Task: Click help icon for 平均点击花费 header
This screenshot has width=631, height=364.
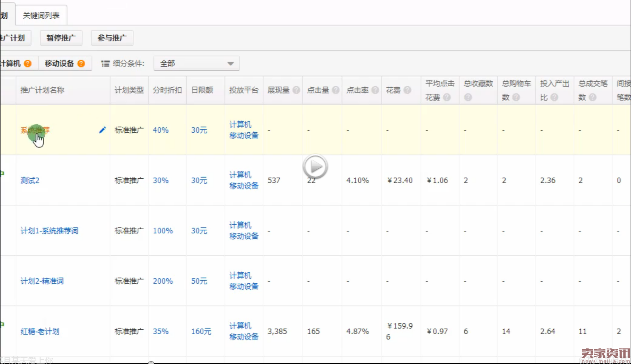Action: (447, 97)
